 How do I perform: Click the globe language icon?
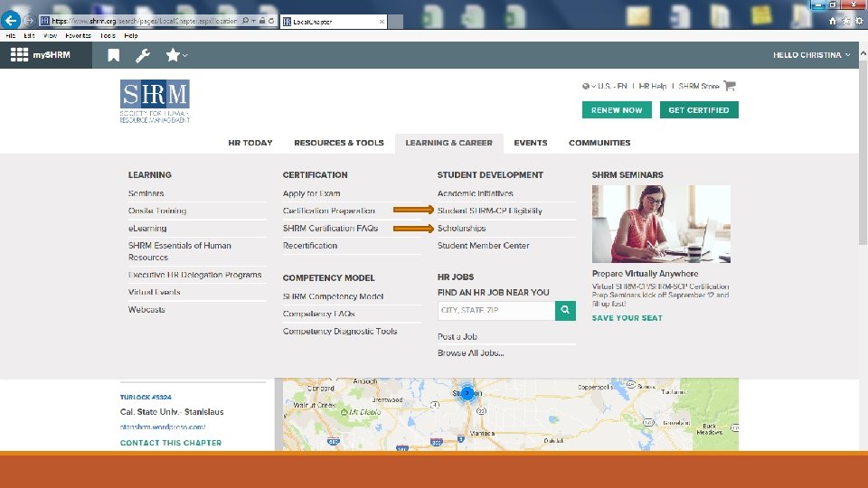click(586, 87)
